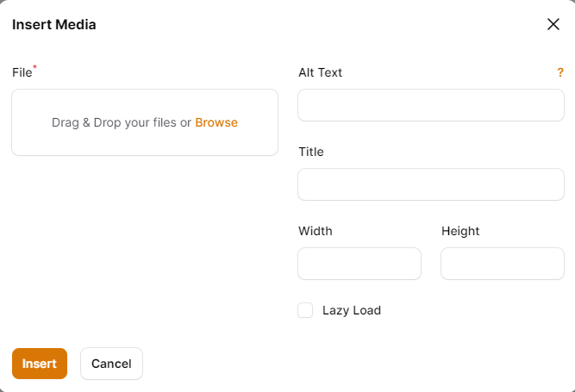Close the Insert Media dialog

point(553,24)
